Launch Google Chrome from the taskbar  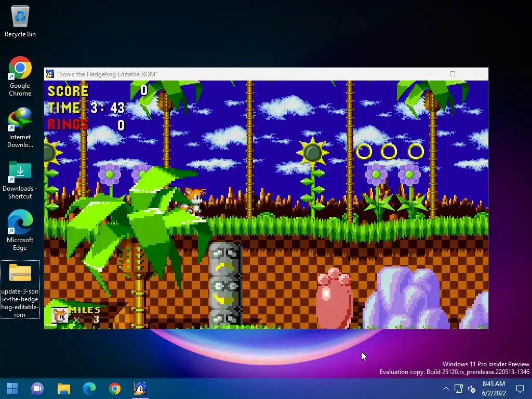point(115,389)
